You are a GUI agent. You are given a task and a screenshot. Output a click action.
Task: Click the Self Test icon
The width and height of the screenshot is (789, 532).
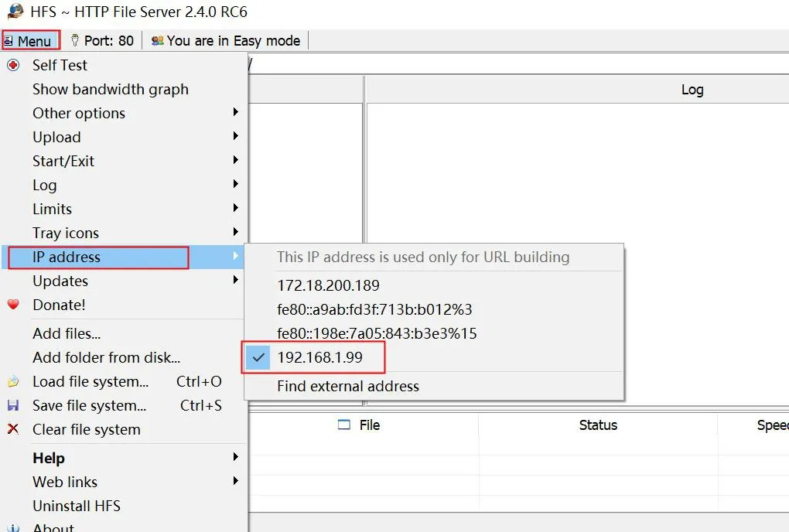[x=12, y=65]
